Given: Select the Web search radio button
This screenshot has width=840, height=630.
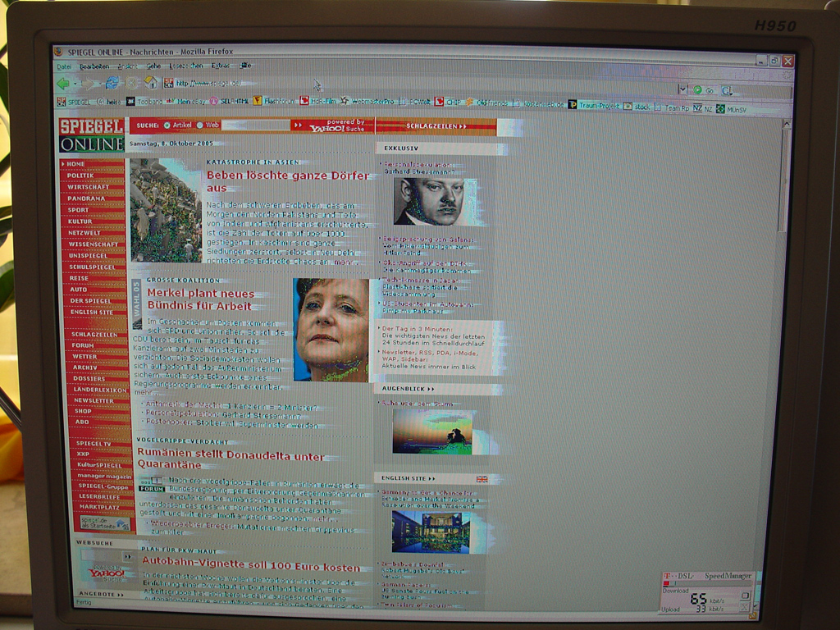Looking at the screenshot, I should pyautogui.click(x=200, y=126).
